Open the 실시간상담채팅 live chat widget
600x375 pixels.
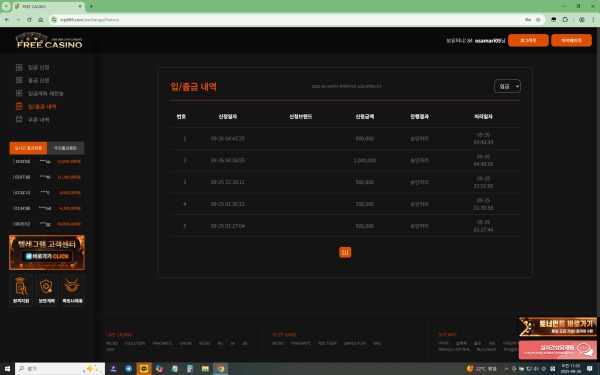point(558,350)
